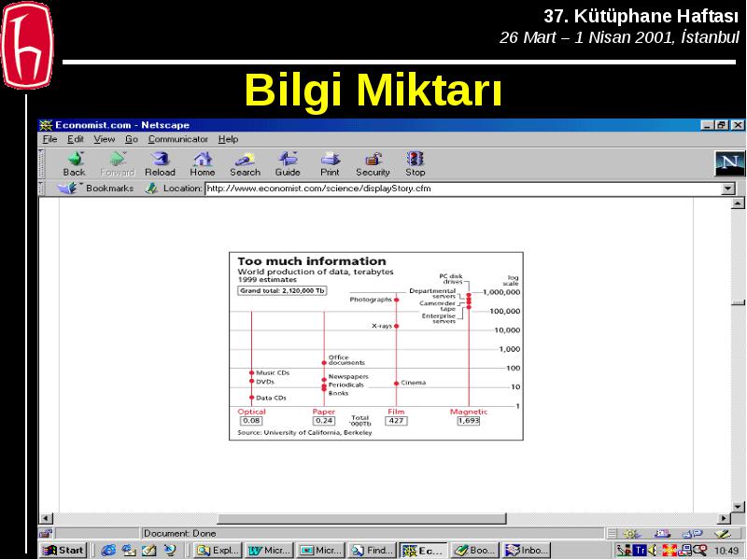Click vertical scrollbar up arrow

pos(738,203)
